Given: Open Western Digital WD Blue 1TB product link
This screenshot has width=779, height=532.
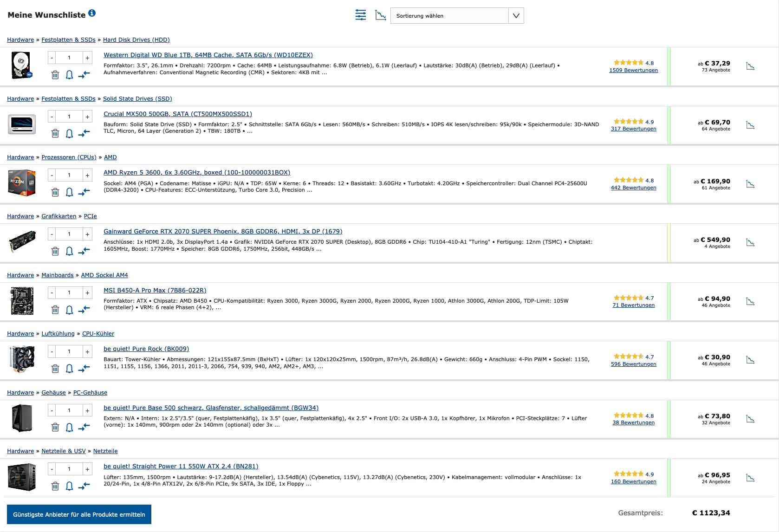Looking at the screenshot, I should (x=208, y=55).
